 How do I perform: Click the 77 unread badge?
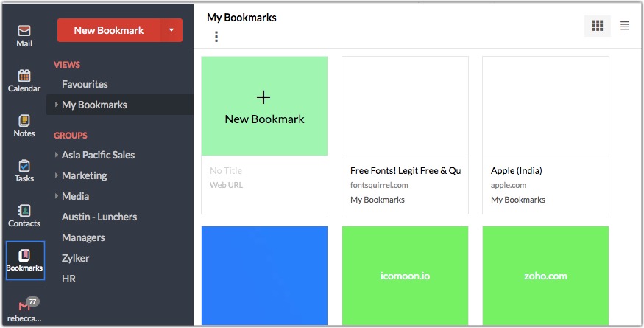click(32, 301)
